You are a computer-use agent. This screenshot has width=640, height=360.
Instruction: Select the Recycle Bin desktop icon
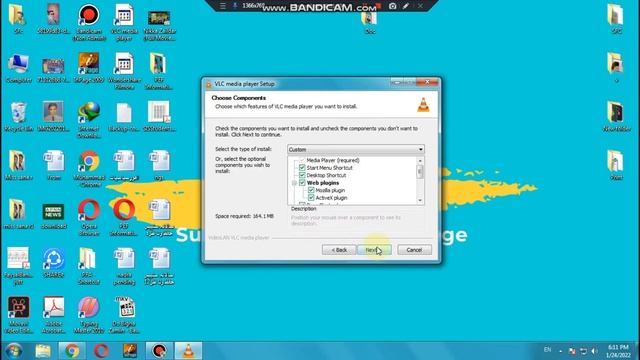[x=18, y=117]
